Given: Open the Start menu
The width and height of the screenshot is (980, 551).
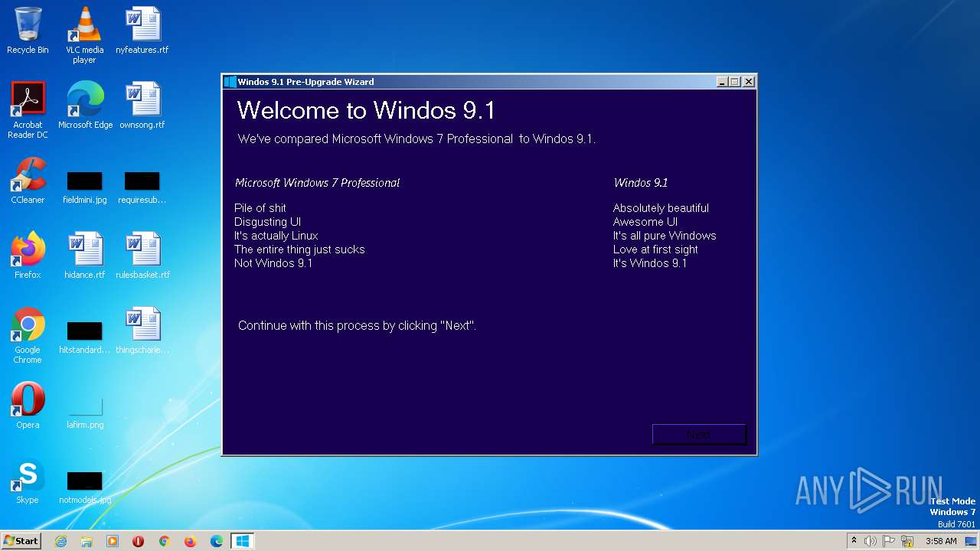Looking at the screenshot, I should 21,540.
